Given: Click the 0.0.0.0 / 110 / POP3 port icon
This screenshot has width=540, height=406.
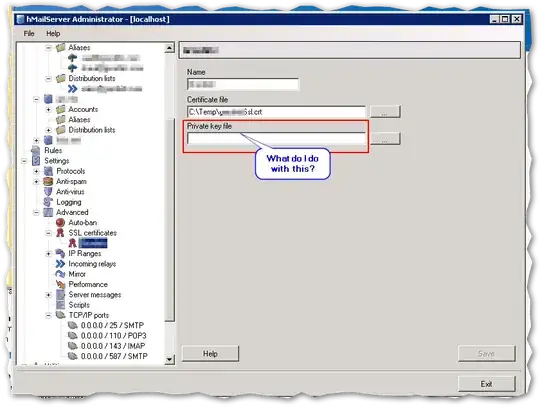Looking at the screenshot, I should click(x=73, y=335).
